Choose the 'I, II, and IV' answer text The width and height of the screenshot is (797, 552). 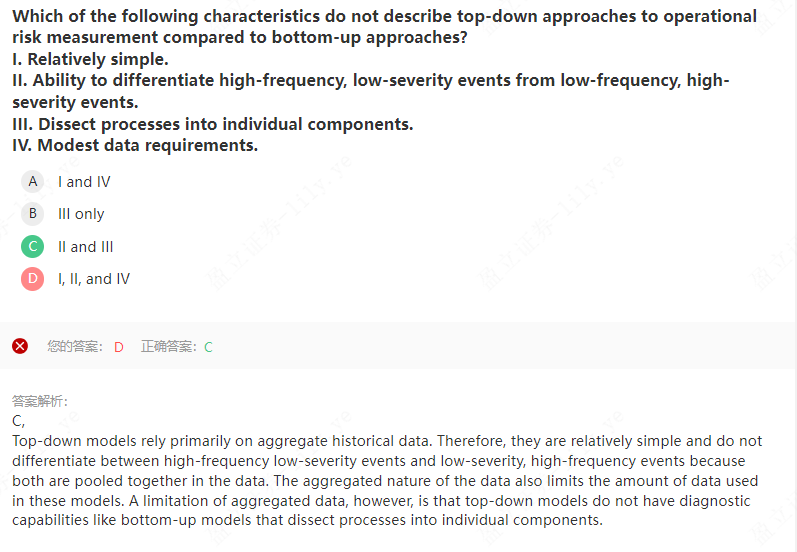(x=94, y=279)
